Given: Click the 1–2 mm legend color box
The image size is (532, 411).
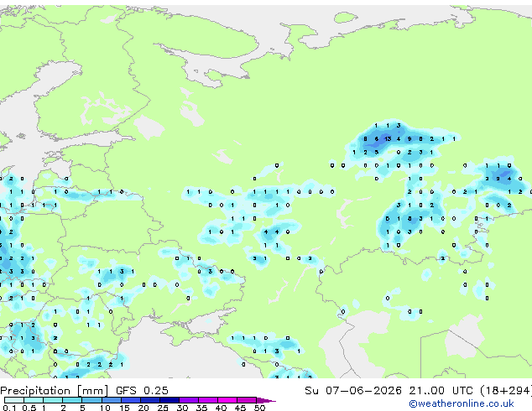Looking at the screenshot, I should (x=53, y=400).
